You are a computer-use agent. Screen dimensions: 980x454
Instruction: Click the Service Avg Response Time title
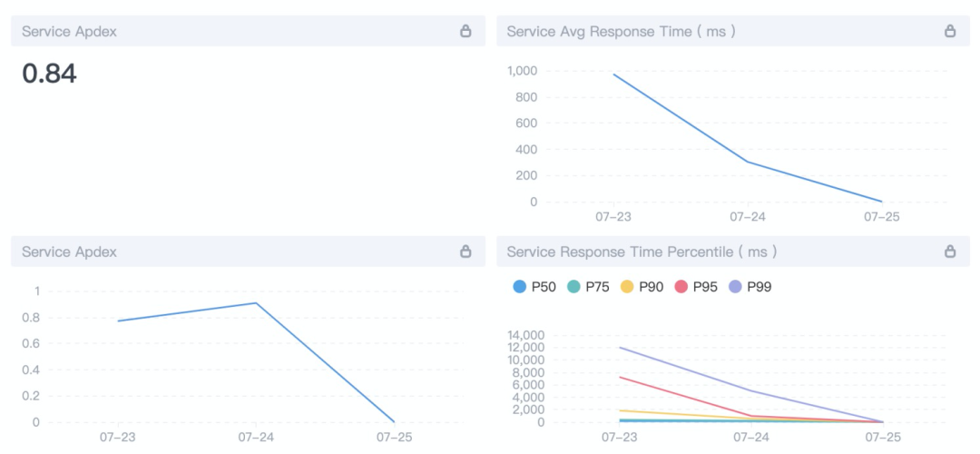[x=621, y=31]
